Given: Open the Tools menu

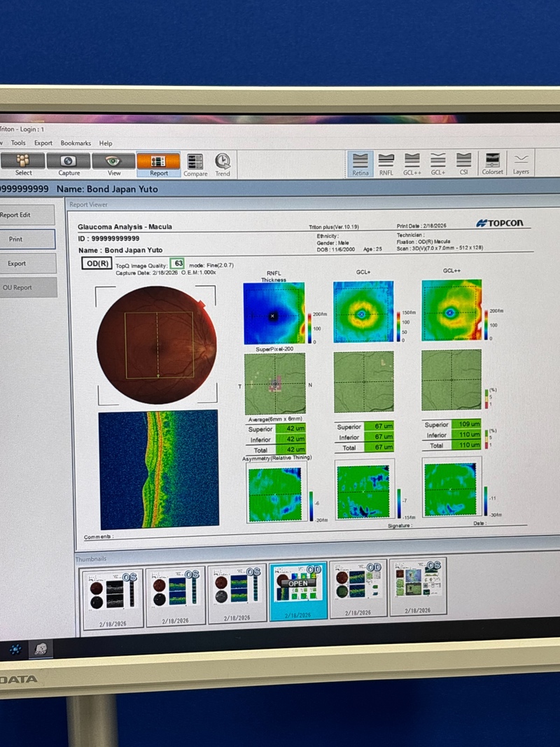Looking at the screenshot, I should [18, 143].
